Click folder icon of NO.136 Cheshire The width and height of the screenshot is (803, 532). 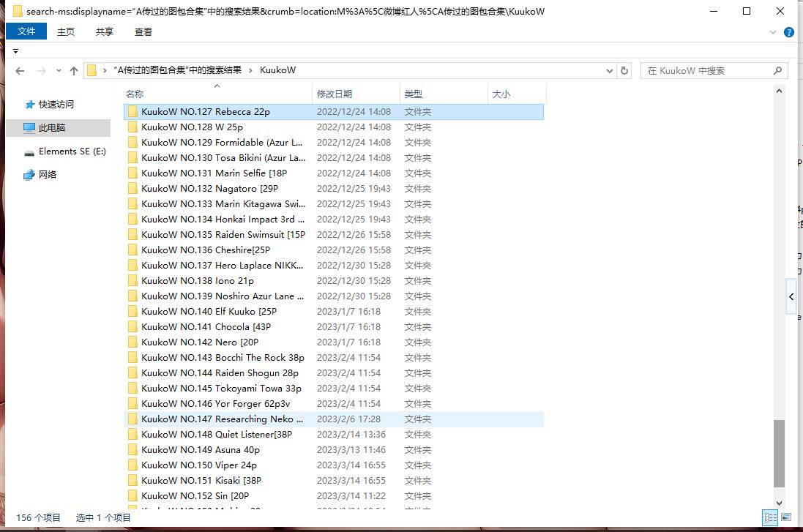(x=132, y=250)
